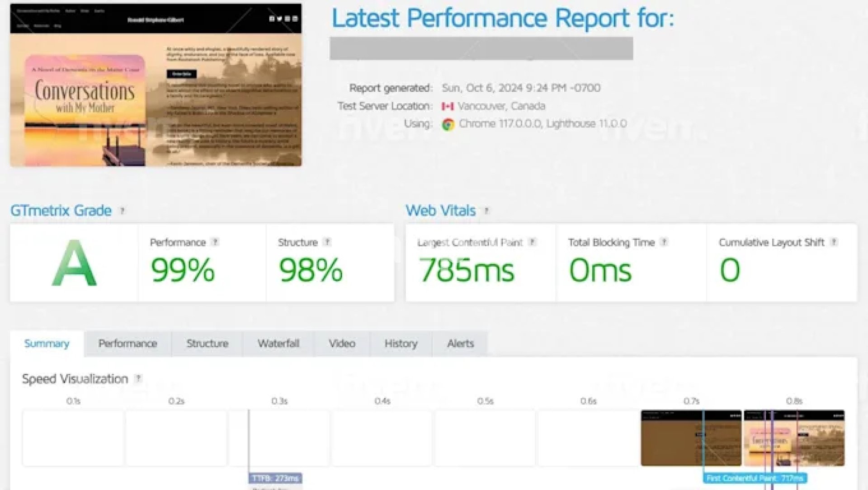Switch to the Performance tab

click(x=127, y=344)
